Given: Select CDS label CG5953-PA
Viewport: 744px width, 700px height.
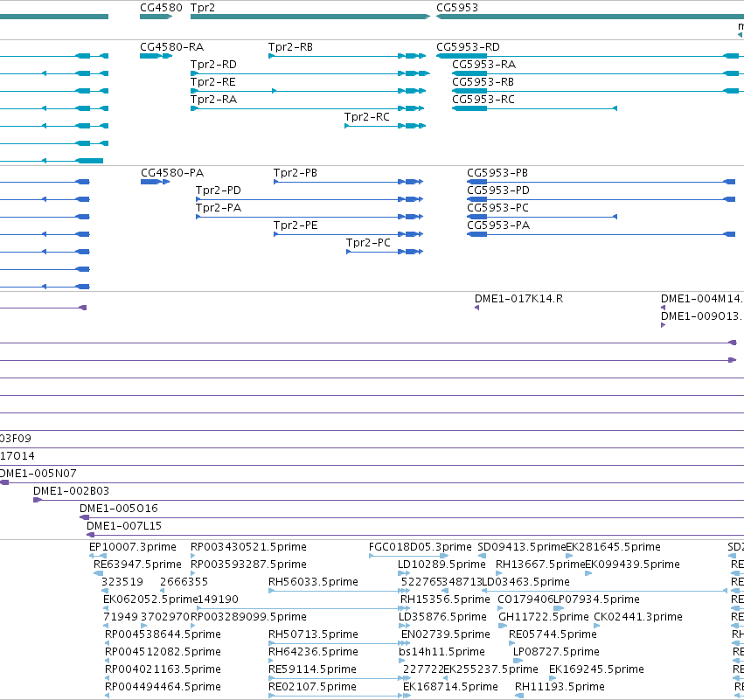Looking at the screenshot, I should coord(498,225).
